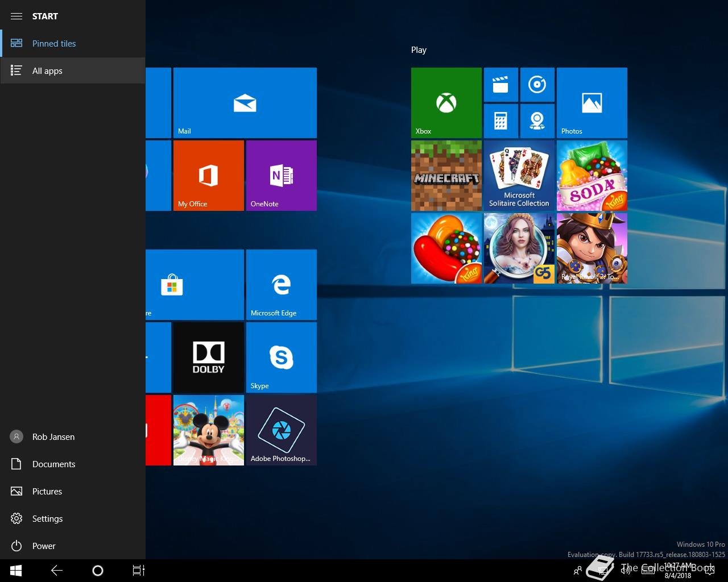Collapse the START hamburger menu

[x=16, y=16]
